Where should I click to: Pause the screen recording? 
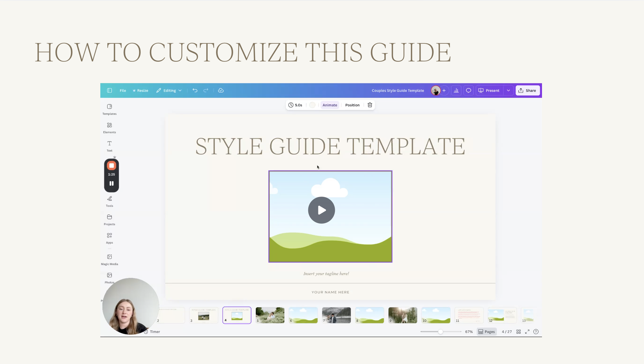coord(112,183)
